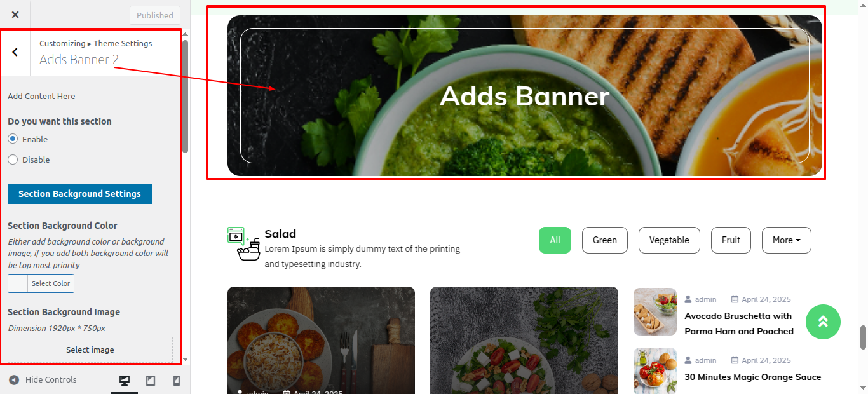
Task: Select the Disable radio button
Action: [x=13, y=160]
